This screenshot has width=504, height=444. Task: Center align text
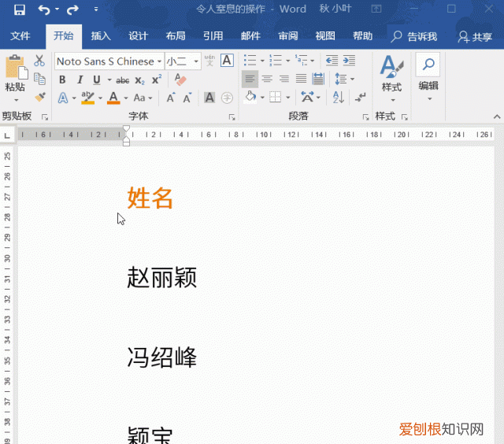point(267,79)
